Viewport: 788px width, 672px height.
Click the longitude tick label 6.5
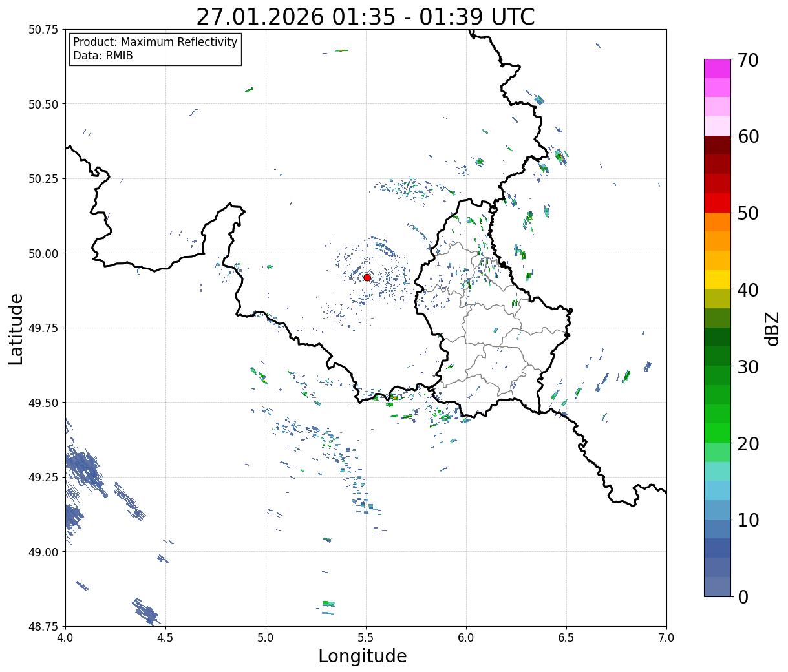click(566, 637)
